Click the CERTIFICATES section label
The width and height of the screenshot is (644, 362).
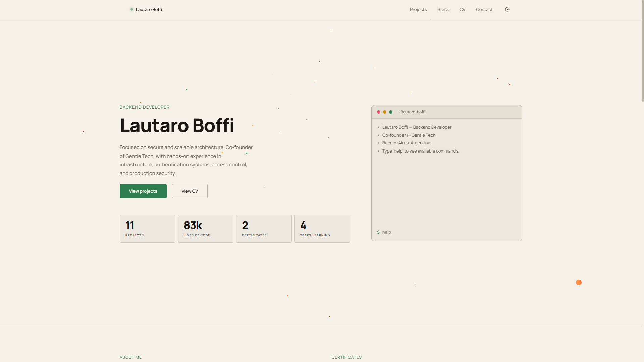click(346, 357)
